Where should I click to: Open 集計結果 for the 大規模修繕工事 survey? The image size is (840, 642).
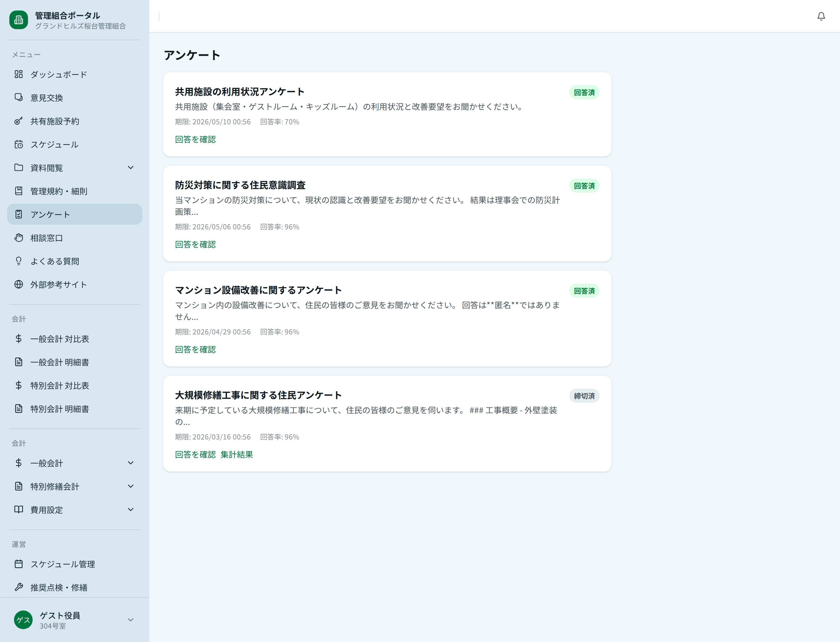pos(237,454)
